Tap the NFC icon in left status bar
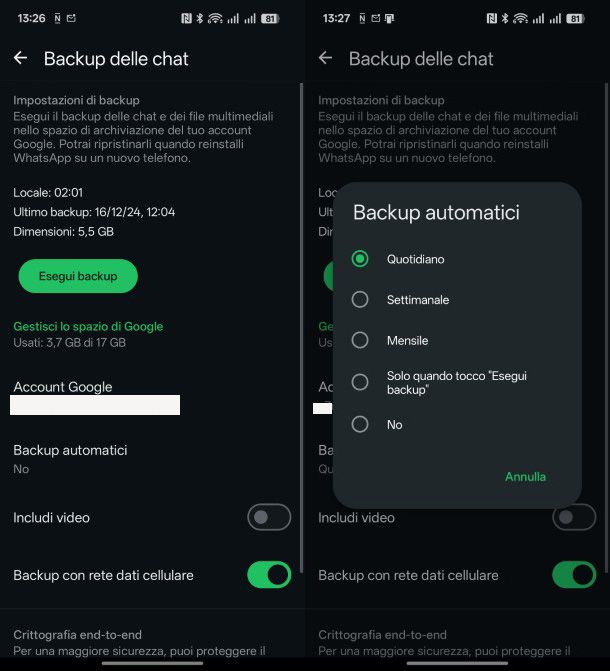Viewport: 610px width, 671px height. (186, 18)
